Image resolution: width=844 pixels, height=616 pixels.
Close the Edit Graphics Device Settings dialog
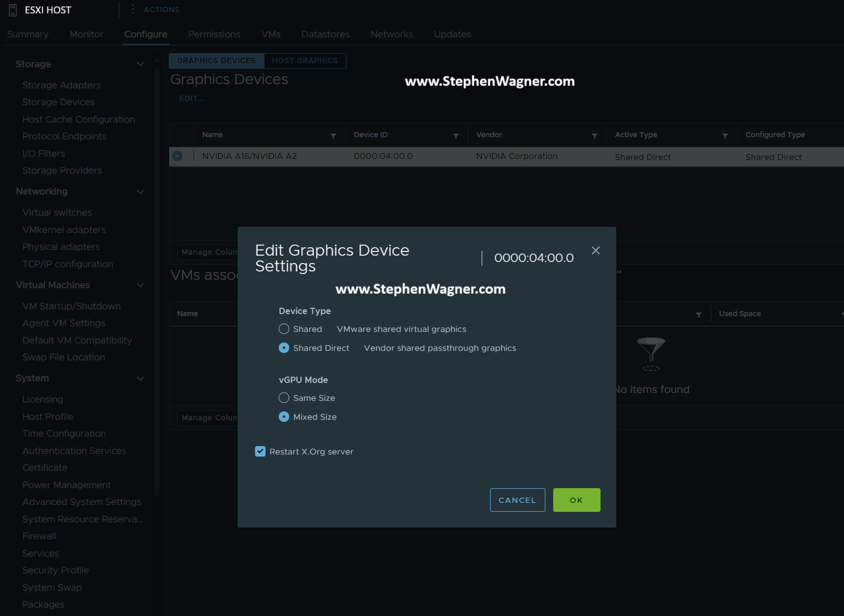tap(596, 250)
